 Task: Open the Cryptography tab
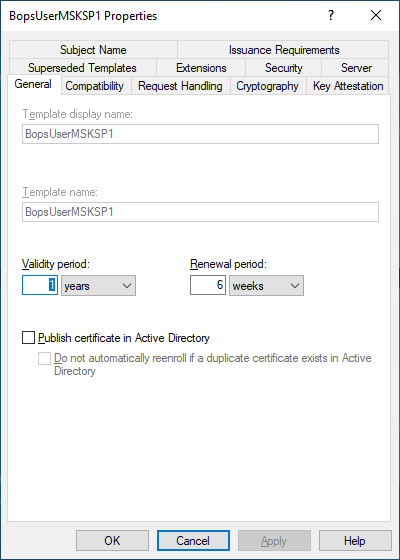click(x=268, y=86)
